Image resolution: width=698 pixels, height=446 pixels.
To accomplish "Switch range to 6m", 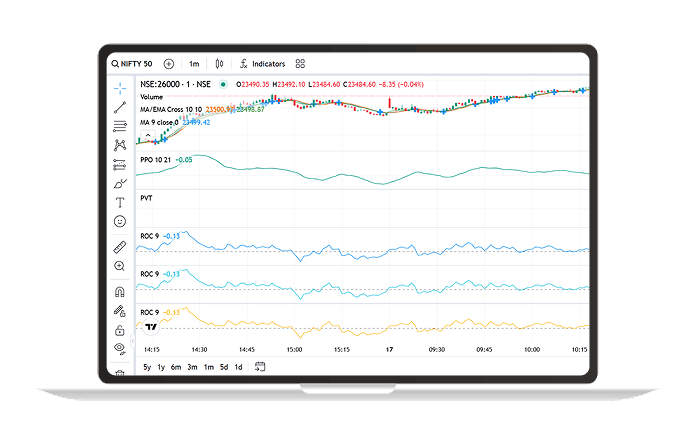I will (176, 367).
